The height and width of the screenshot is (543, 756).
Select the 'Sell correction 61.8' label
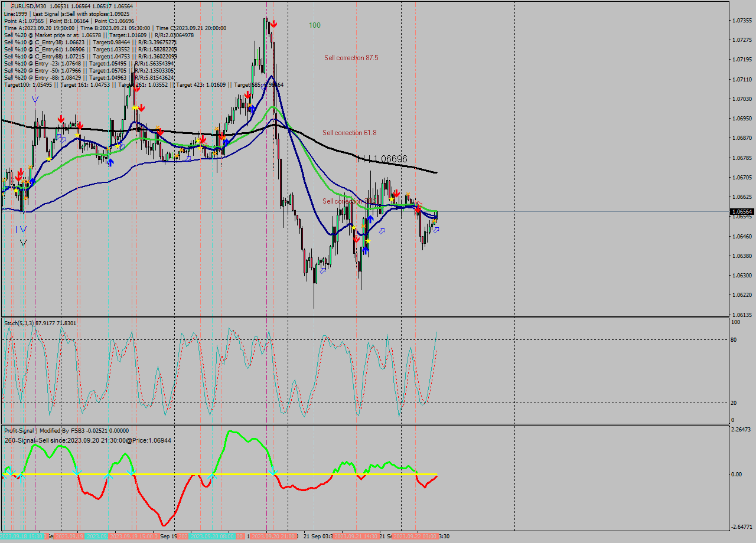click(x=349, y=133)
